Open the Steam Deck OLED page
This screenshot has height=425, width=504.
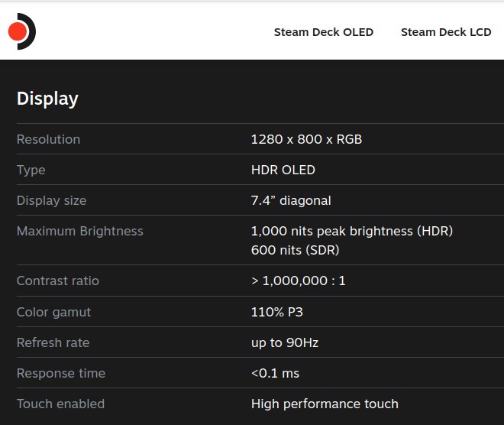323,32
